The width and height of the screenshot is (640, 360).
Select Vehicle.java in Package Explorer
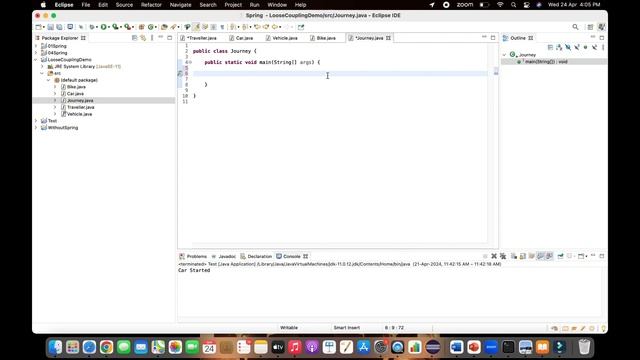tap(79, 114)
